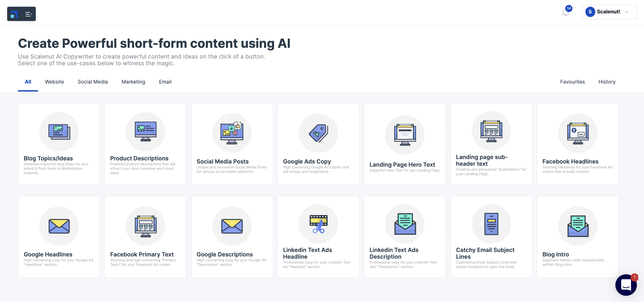The width and height of the screenshot is (644, 302).
Task: Toggle the sidebar menu icon
Action: (28, 14)
